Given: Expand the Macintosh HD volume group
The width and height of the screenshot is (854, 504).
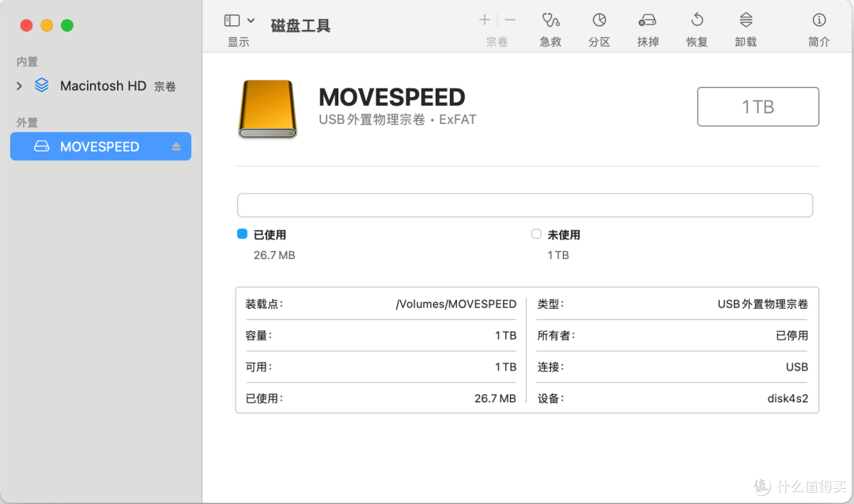Looking at the screenshot, I should (x=20, y=86).
